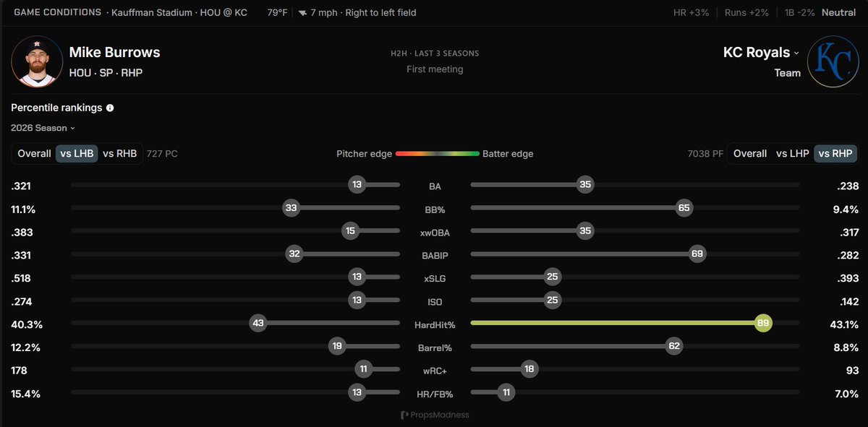Click the xSLG stat label

(435, 278)
